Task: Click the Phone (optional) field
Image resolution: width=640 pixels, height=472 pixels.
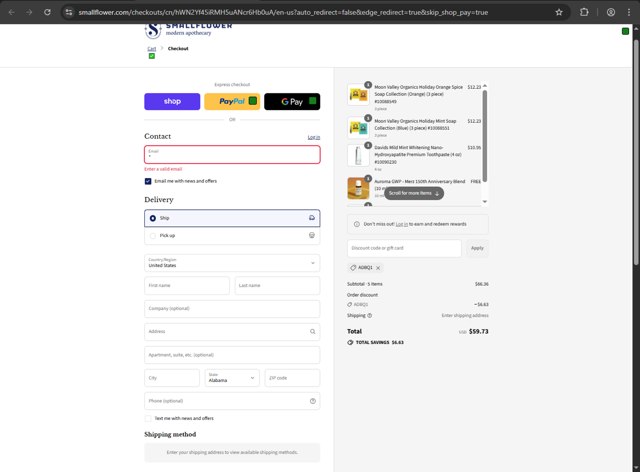Action: coord(232,401)
